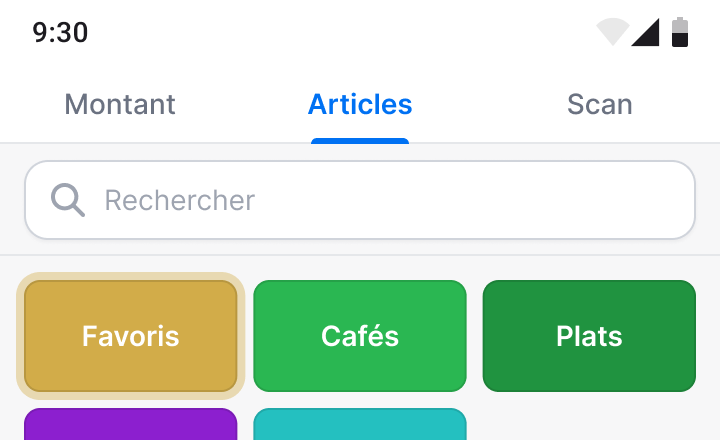This screenshot has height=440, width=720.
Task: Focus the Rechercher search field
Action: pos(360,200)
